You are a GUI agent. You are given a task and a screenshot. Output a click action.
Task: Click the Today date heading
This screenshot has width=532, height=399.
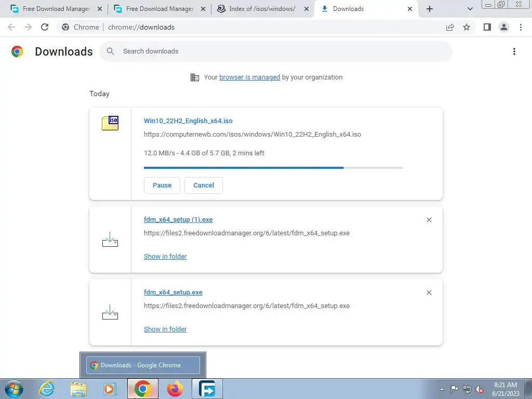click(x=99, y=94)
